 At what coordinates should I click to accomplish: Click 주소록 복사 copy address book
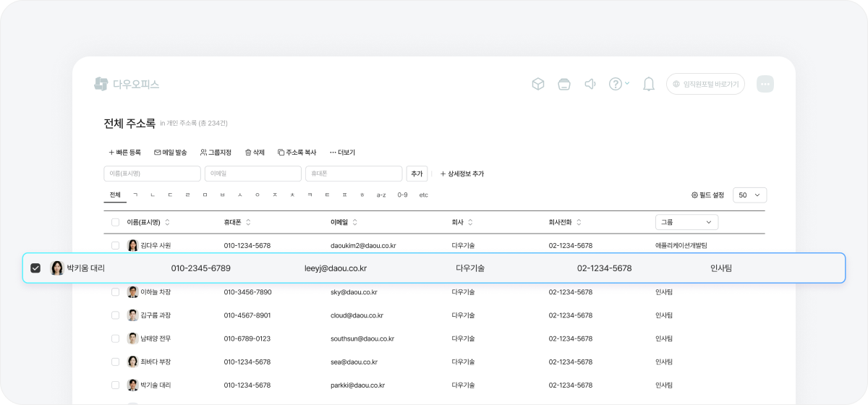point(297,153)
